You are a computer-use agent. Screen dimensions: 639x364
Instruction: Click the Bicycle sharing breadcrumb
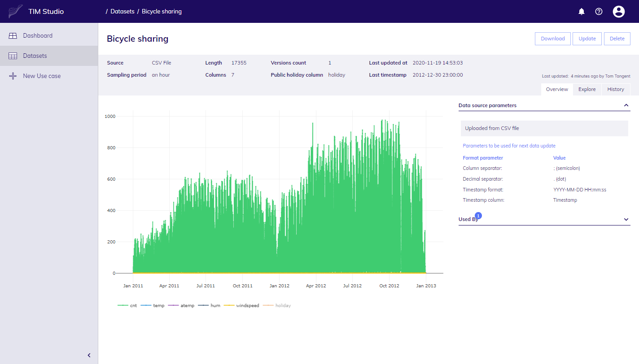[x=162, y=12]
